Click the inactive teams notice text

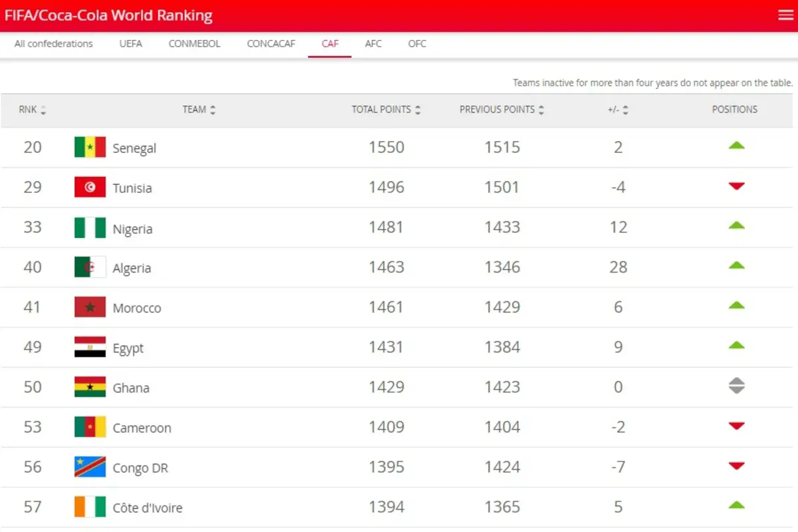tap(653, 83)
